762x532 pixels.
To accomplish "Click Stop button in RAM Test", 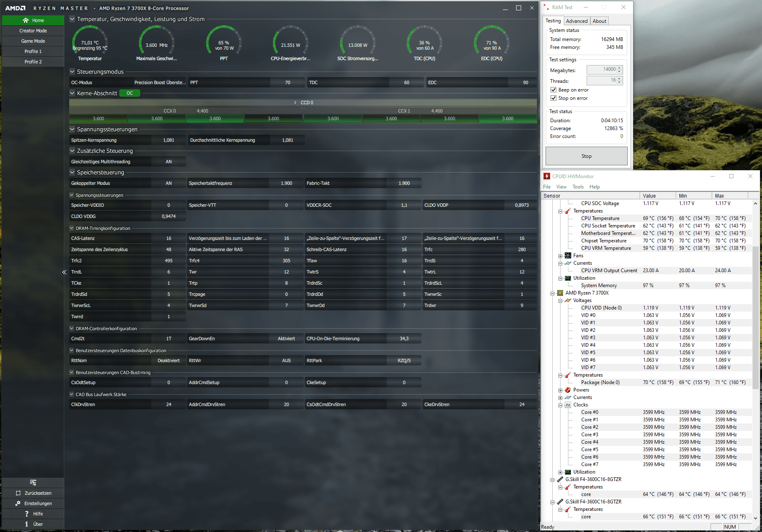I will (586, 156).
